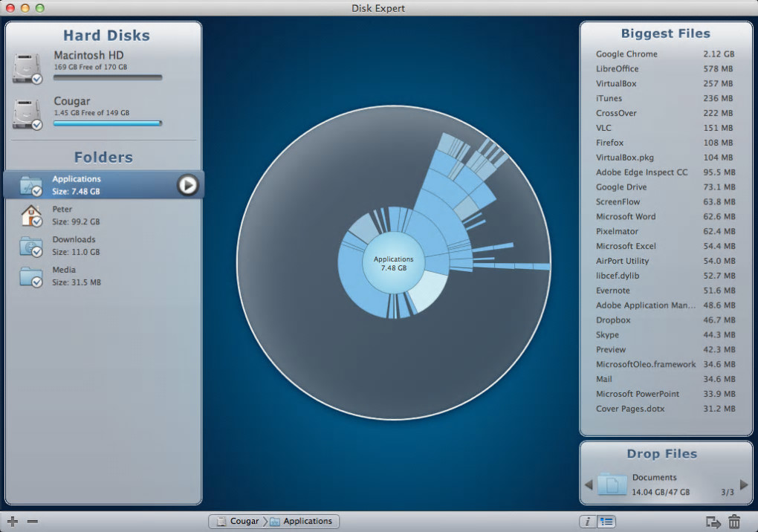Click Applications in the path breadcrumb
The image size is (758, 532).
tap(301, 522)
